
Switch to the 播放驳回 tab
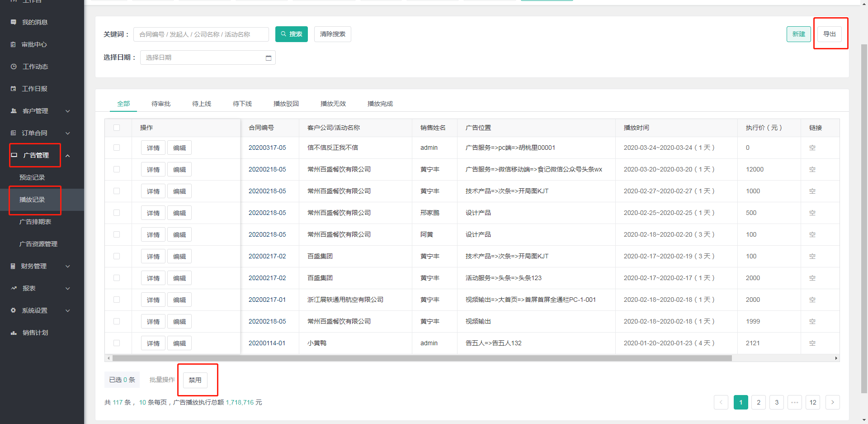286,104
